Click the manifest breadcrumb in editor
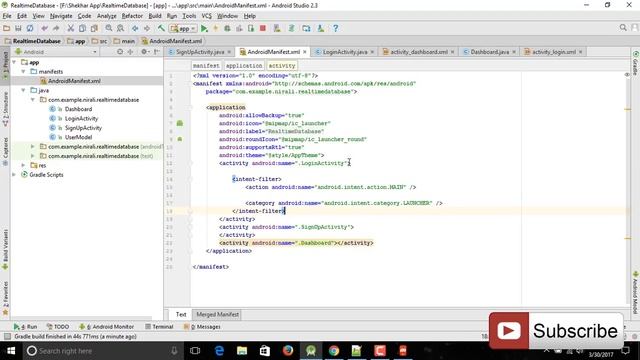The height and width of the screenshot is (360, 640). pyautogui.click(x=206, y=66)
